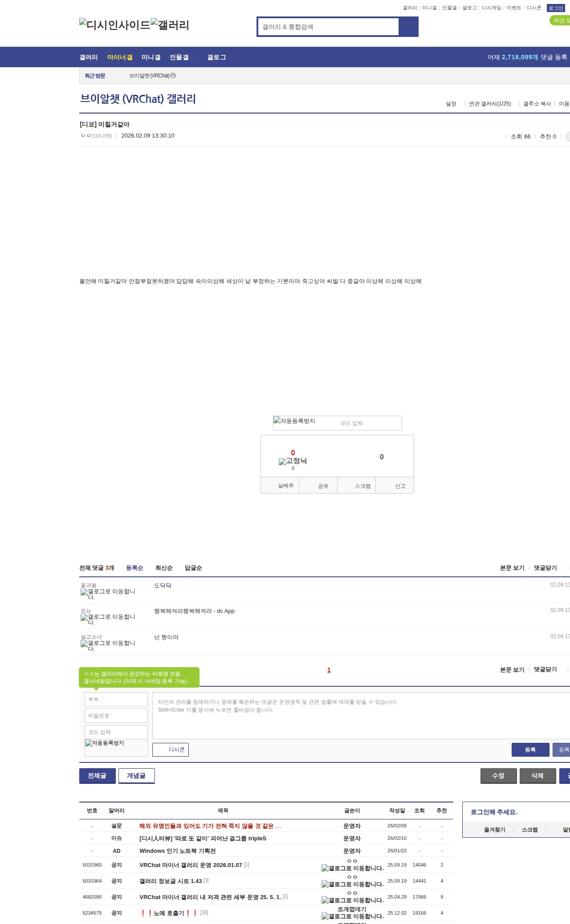Click 본문 보기 beside page number 1
570x924 pixels.
[512, 669]
